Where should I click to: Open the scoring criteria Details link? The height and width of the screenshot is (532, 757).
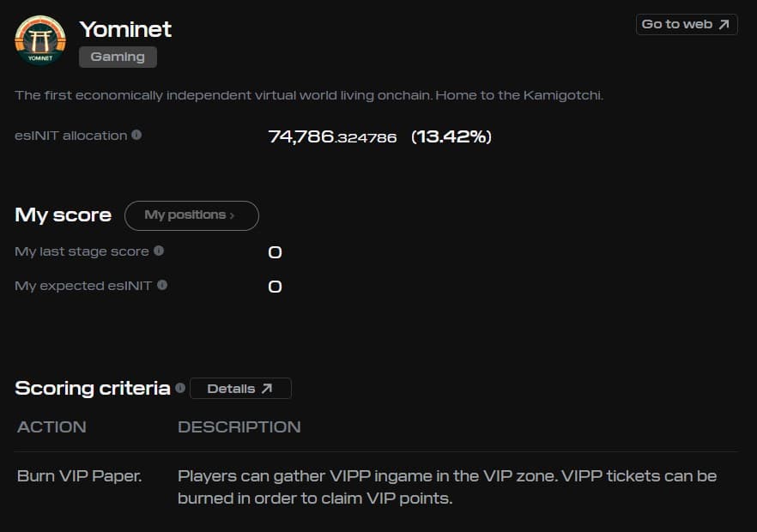pos(239,389)
